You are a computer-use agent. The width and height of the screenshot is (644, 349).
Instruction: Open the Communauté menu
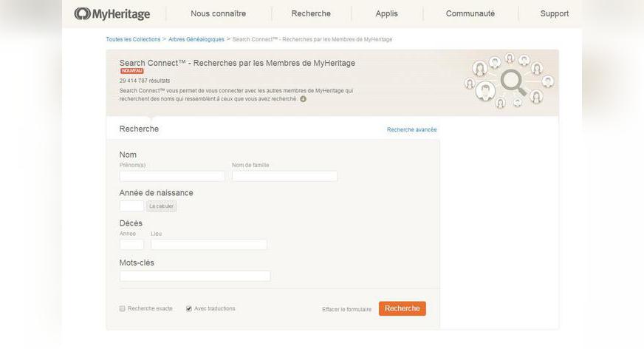click(470, 13)
